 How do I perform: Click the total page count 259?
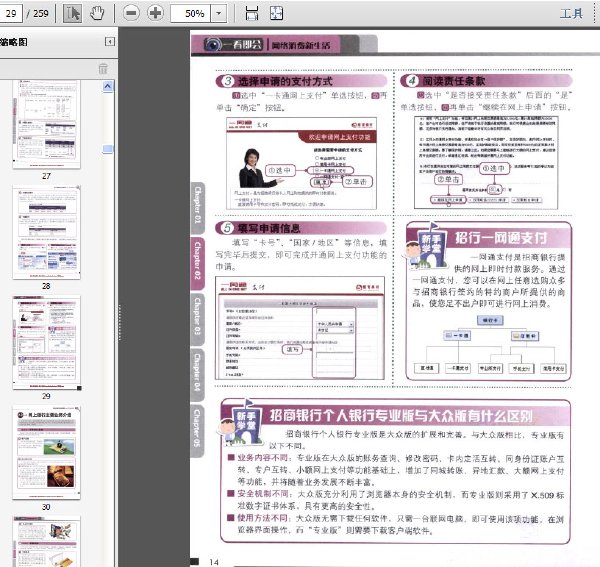(41, 14)
